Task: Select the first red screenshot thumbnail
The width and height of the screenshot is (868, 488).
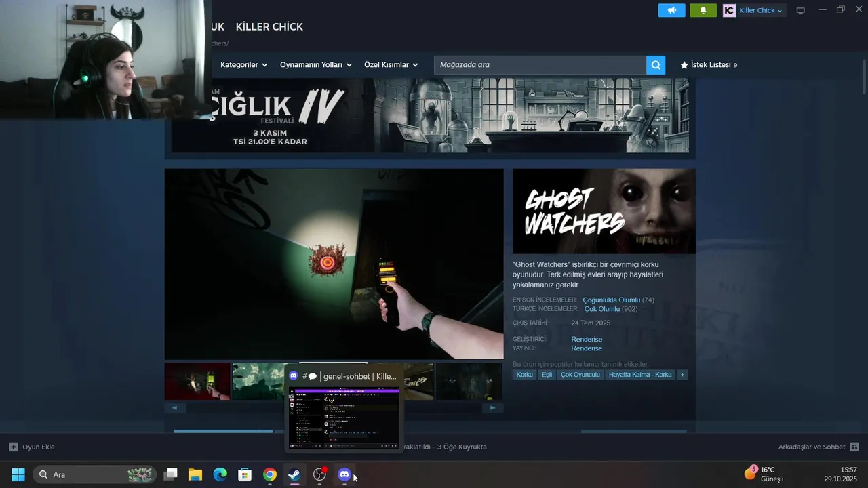Action: 197,382
